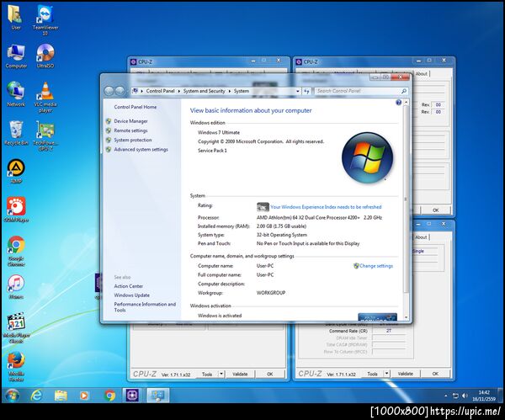This screenshot has height=420, width=505.
Task: Open Control Panel Home link
Action: click(136, 107)
